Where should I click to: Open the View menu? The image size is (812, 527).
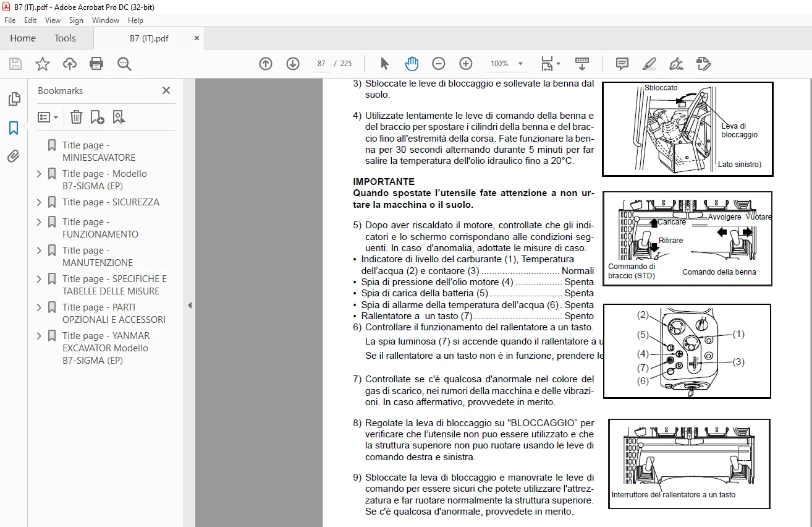[x=53, y=20]
